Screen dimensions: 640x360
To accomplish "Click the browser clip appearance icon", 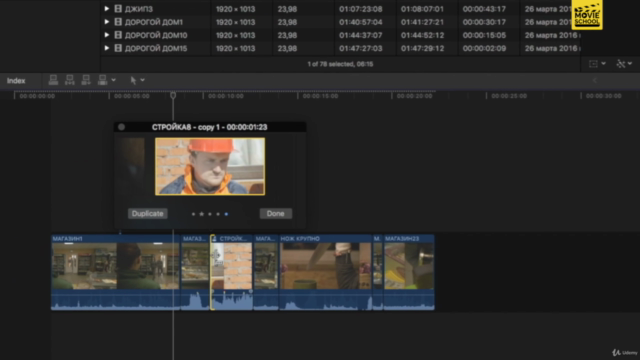I will [x=593, y=64].
